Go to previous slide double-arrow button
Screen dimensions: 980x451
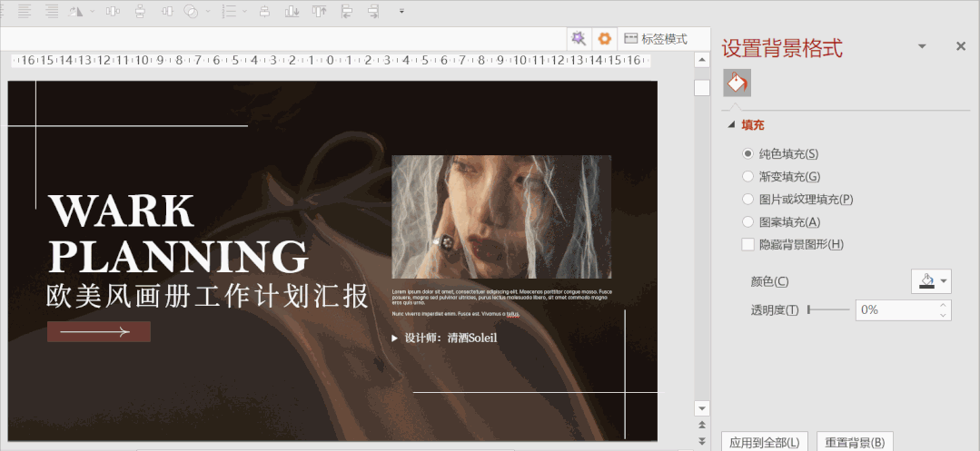(x=702, y=425)
